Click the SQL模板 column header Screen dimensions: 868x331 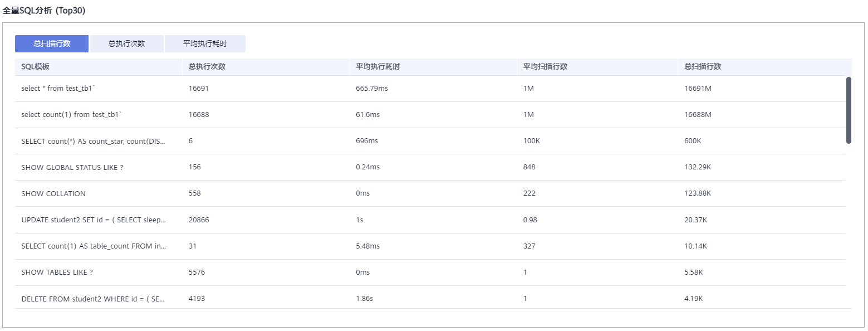[x=35, y=66]
